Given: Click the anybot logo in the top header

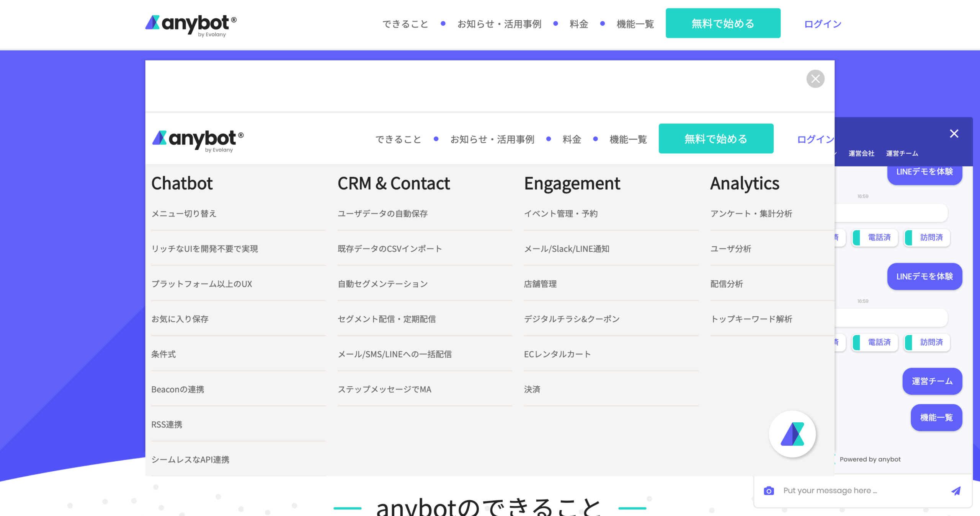Looking at the screenshot, I should (191, 26).
